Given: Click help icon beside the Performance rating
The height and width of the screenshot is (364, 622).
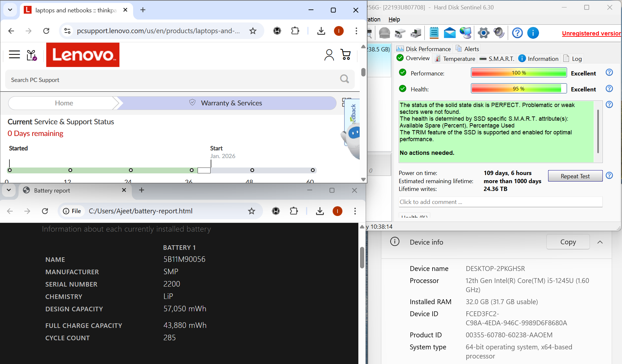Looking at the screenshot, I should (x=609, y=73).
